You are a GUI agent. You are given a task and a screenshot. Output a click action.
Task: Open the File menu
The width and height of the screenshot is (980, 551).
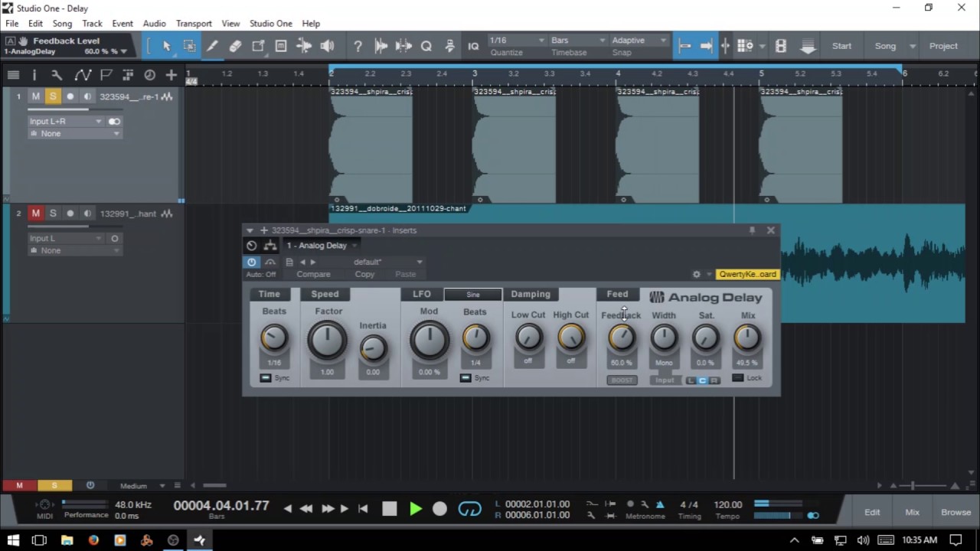[x=12, y=24]
